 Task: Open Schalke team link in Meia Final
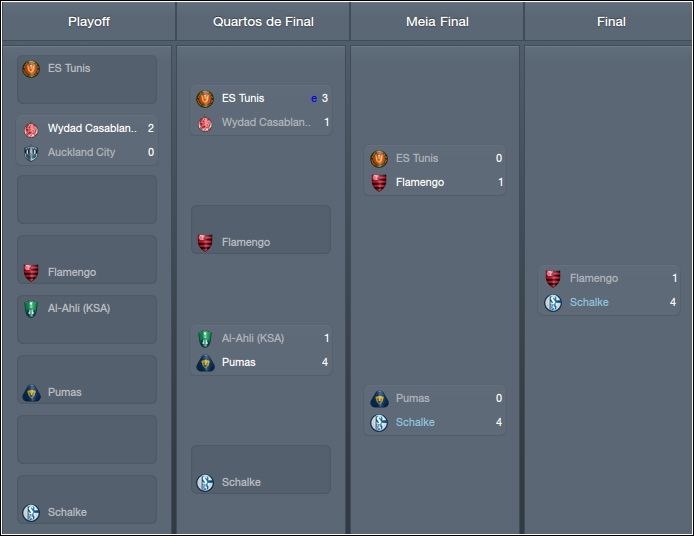point(415,422)
